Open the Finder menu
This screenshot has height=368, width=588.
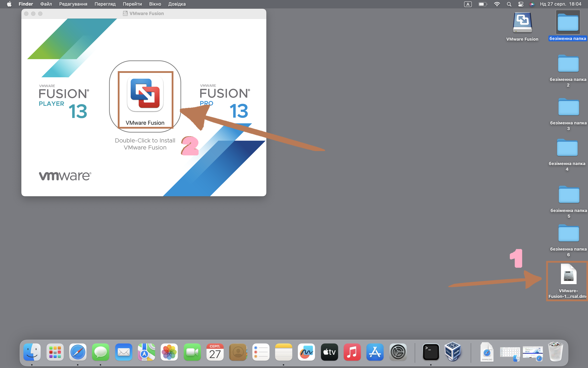(26, 4)
